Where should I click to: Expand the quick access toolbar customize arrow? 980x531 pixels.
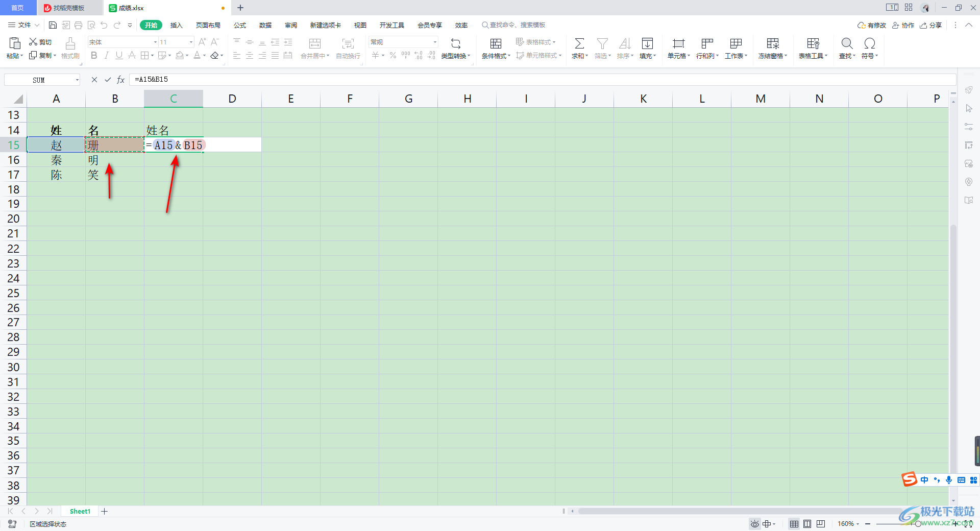[x=130, y=25]
